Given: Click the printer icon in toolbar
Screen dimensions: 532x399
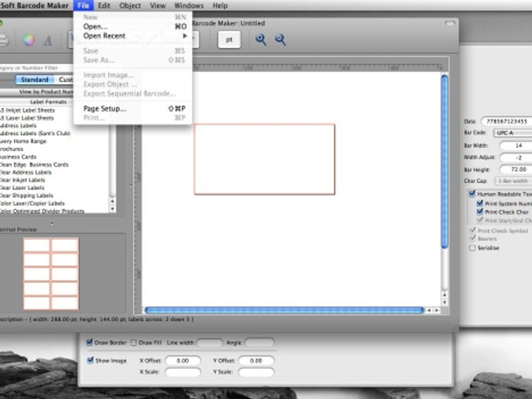Looking at the screenshot, I should [x=3, y=40].
